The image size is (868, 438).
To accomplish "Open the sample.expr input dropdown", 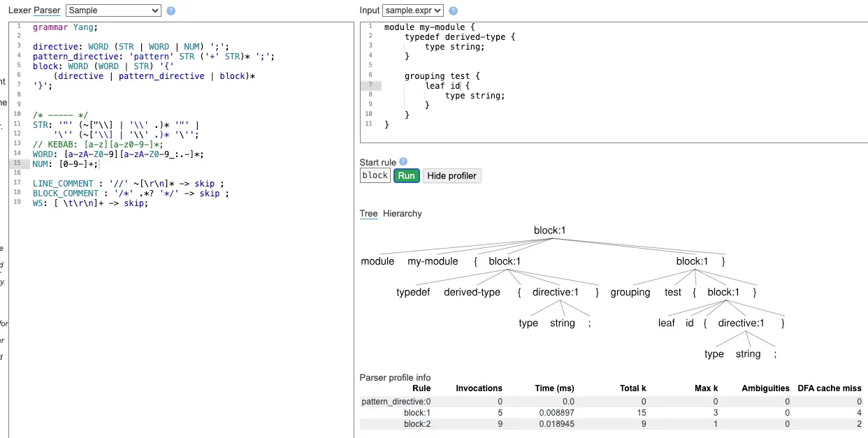I will coord(413,10).
